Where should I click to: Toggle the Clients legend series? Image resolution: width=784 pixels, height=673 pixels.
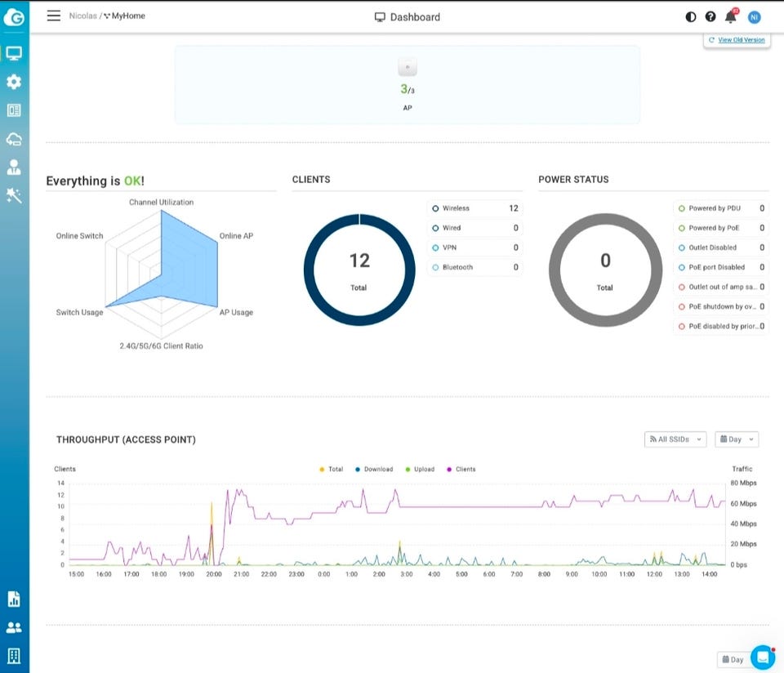pyautogui.click(x=461, y=469)
